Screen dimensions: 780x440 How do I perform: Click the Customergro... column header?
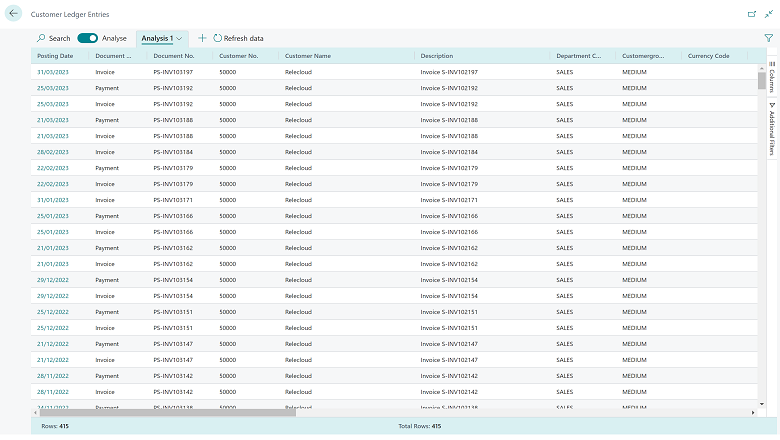tap(643, 56)
